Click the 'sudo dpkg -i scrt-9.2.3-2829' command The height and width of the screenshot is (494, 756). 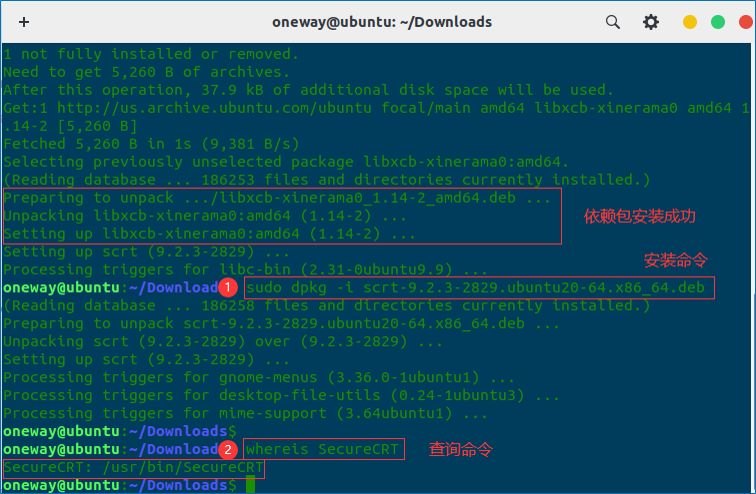(475, 288)
